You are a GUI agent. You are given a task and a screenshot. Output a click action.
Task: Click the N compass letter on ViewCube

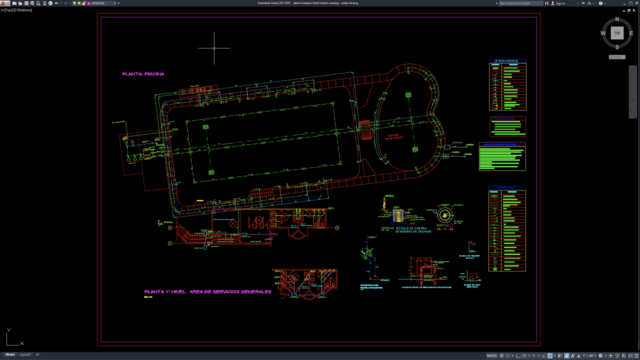coord(617,19)
